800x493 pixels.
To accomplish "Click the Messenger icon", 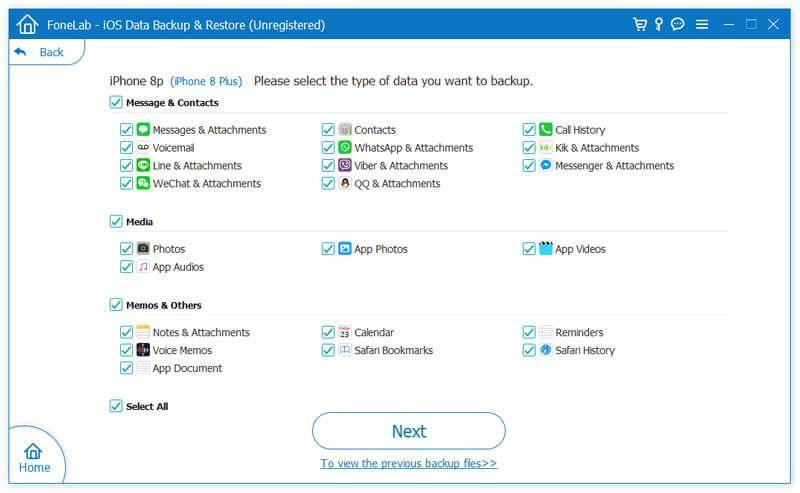I will [x=546, y=165].
